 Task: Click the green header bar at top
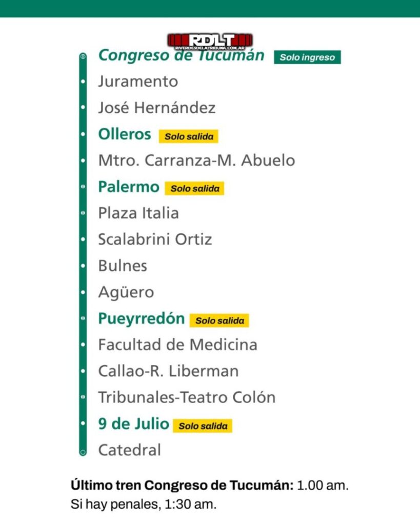(210, 9)
